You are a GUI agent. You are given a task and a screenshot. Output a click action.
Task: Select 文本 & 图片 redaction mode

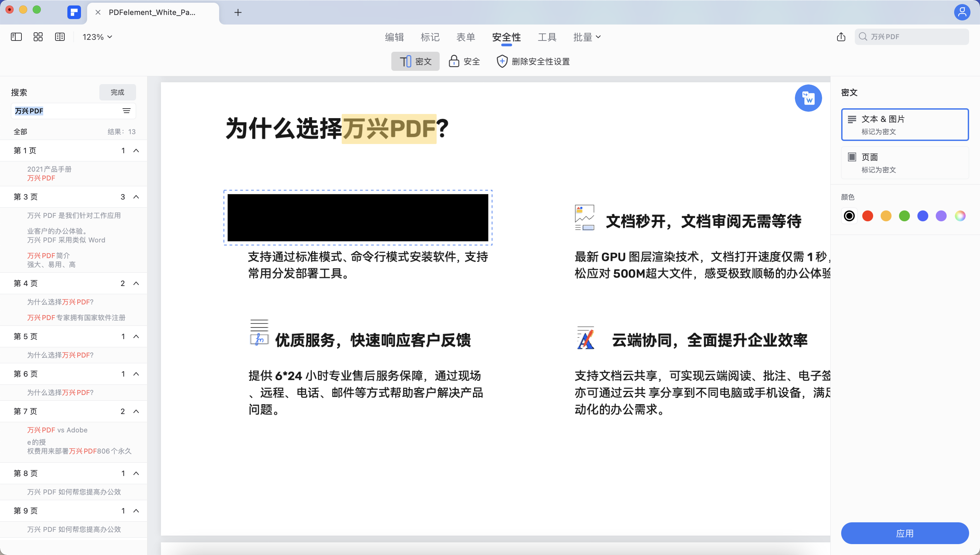(904, 125)
